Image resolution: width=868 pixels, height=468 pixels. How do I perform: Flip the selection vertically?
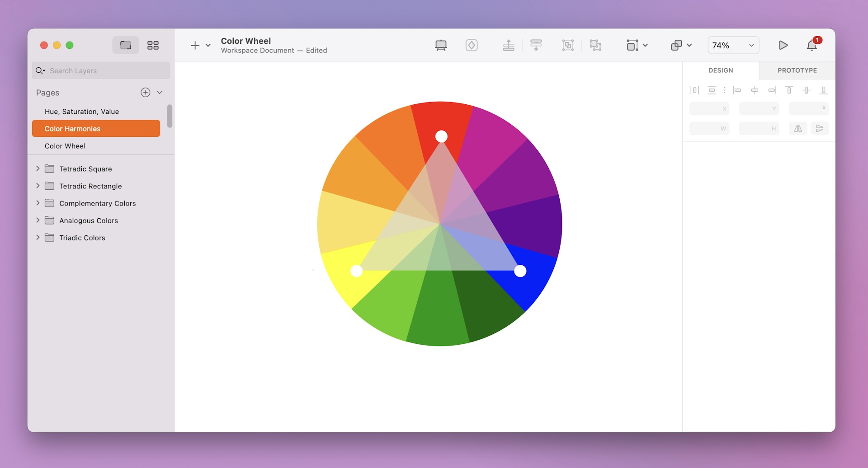pos(820,129)
